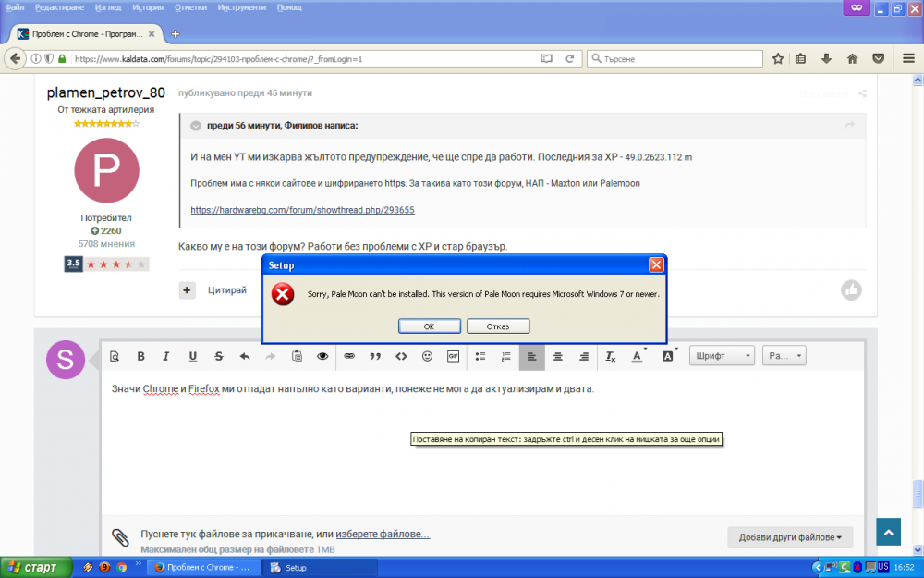The image size is (924, 578).
Task: Open text color picker dropdown
Action: [x=638, y=356]
